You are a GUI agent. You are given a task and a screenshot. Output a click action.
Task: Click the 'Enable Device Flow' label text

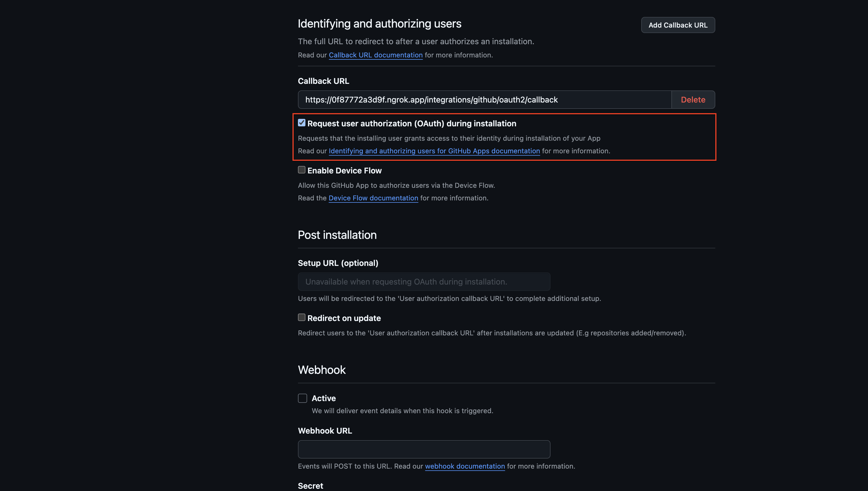click(344, 171)
